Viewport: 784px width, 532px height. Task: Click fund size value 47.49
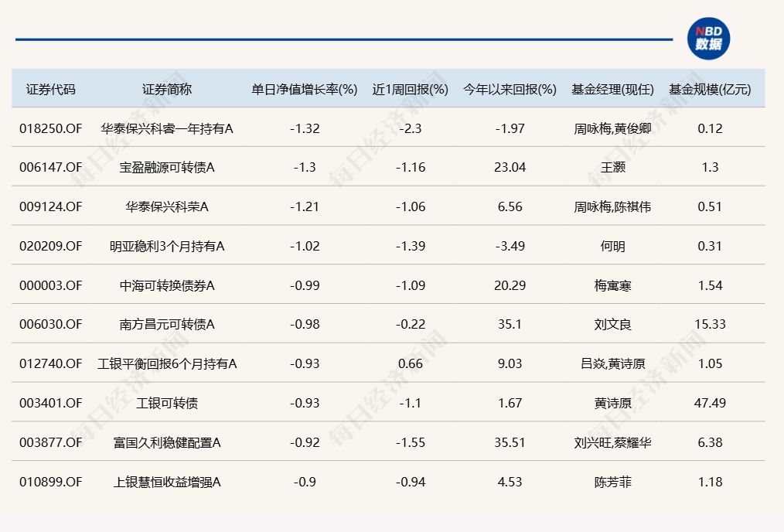pos(710,403)
